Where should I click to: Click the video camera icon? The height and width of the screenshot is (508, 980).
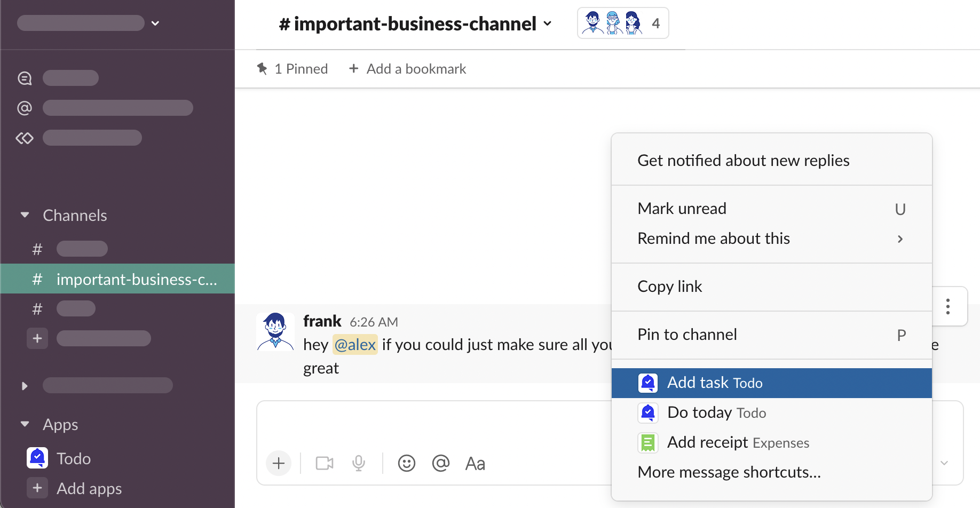[x=325, y=463]
